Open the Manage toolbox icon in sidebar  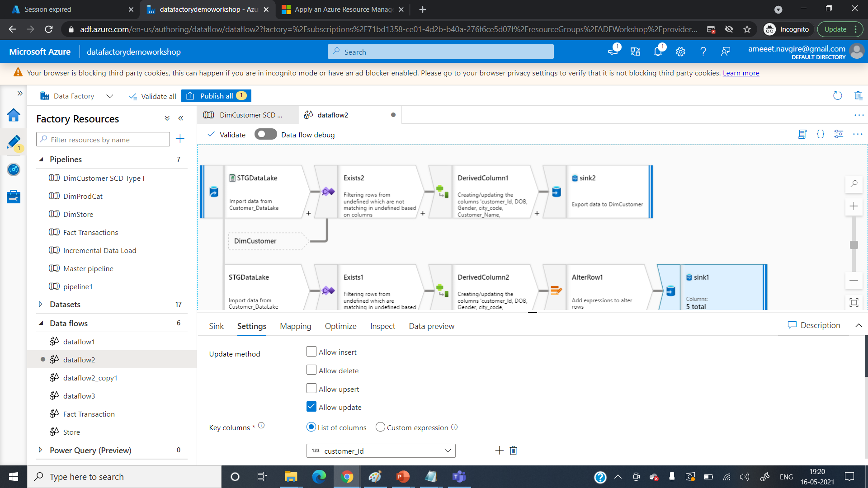14,197
